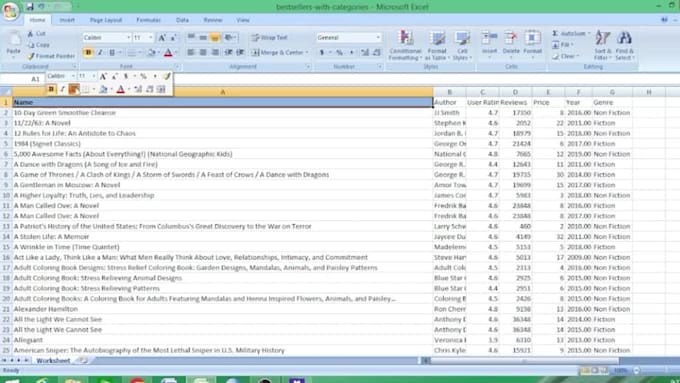
Task: Open the Data tab
Action: (x=182, y=20)
